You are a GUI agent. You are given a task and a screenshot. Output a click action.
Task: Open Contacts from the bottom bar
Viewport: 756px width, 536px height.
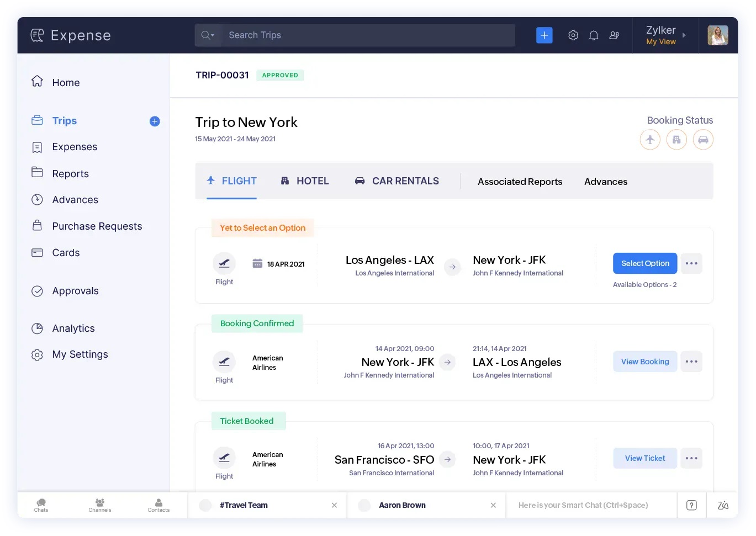pyautogui.click(x=158, y=505)
